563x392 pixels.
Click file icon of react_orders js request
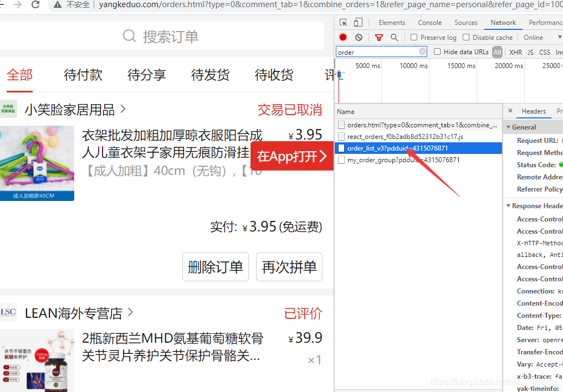click(341, 137)
